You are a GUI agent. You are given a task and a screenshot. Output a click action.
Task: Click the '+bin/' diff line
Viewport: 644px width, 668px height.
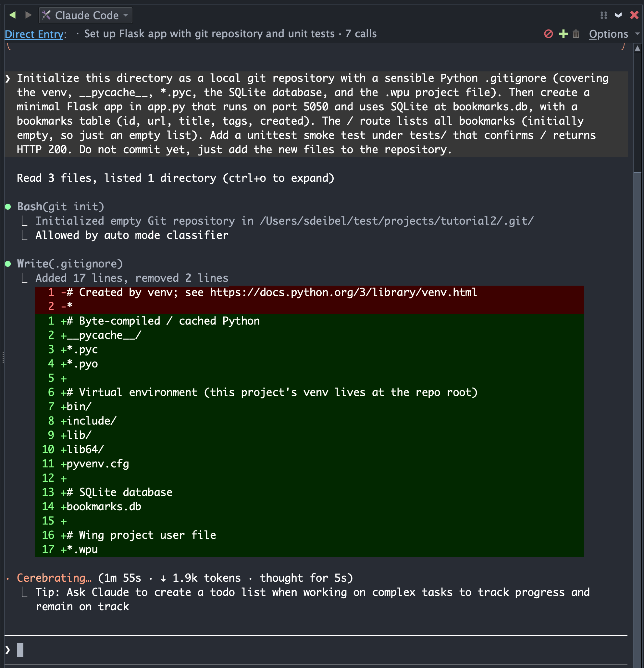309,407
